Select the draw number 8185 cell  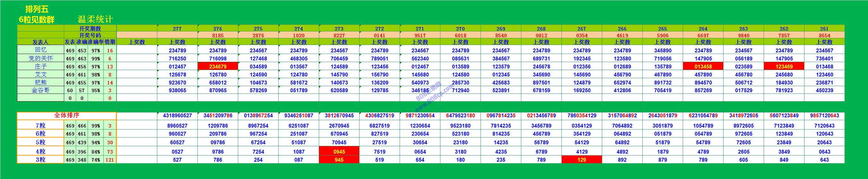218,35
